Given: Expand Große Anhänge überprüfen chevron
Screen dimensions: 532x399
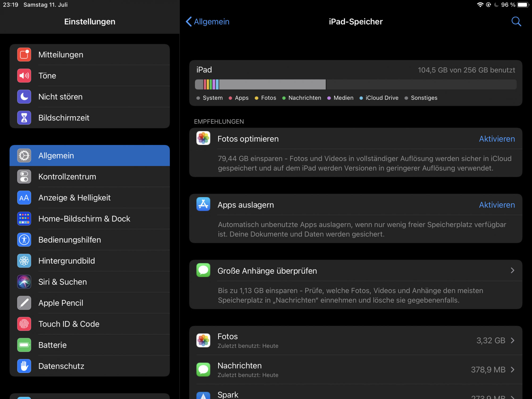Looking at the screenshot, I should [x=512, y=271].
